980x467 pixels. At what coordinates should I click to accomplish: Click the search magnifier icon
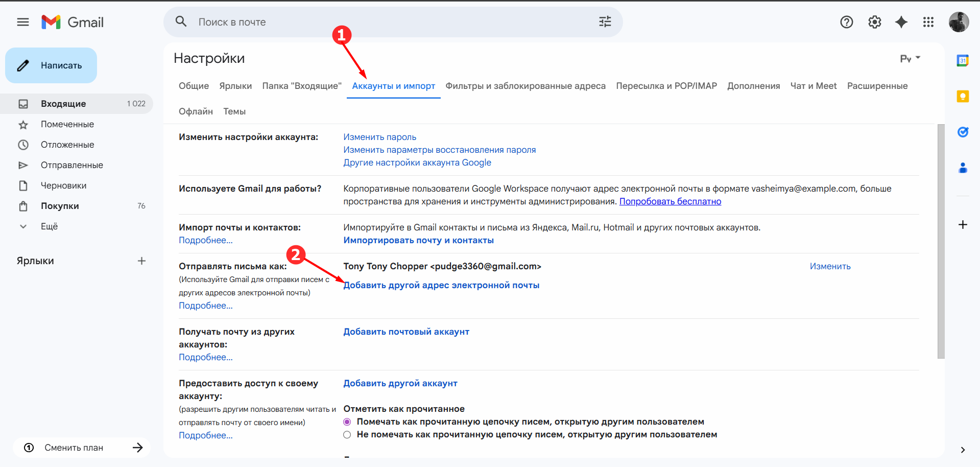pyautogui.click(x=181, y=21)
